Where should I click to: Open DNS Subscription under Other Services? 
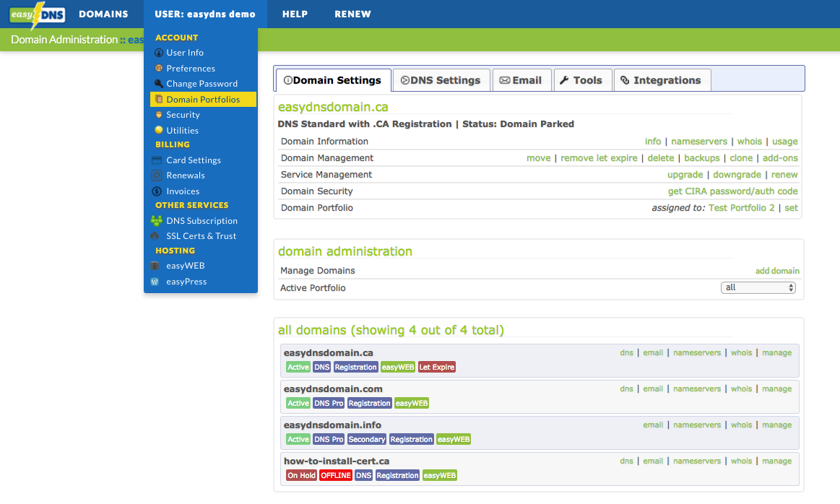pos(202,221)
